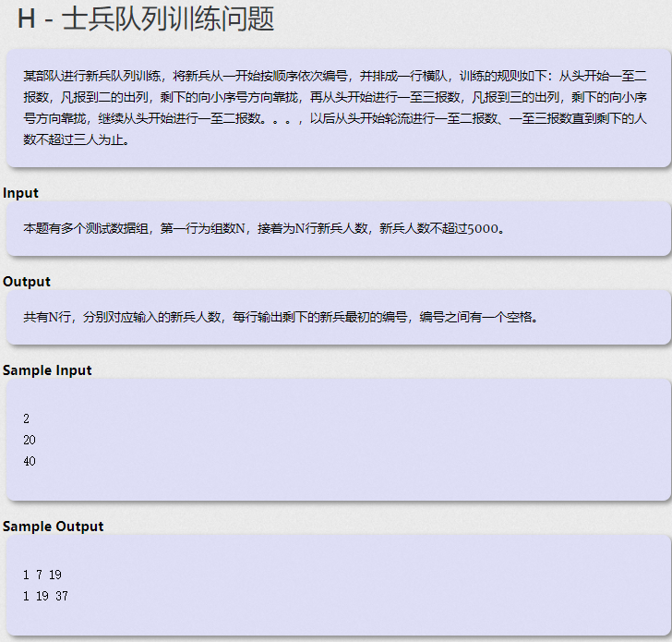Click the problem description paragraph starting '某部队进行新兵队列训练'
Screen dimensions: 672x642
(335, 108)
